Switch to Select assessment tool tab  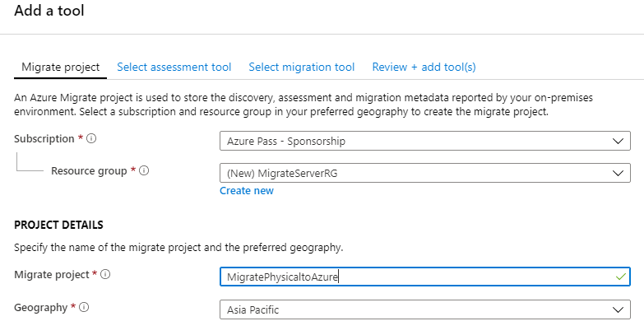tap(174, 67)
